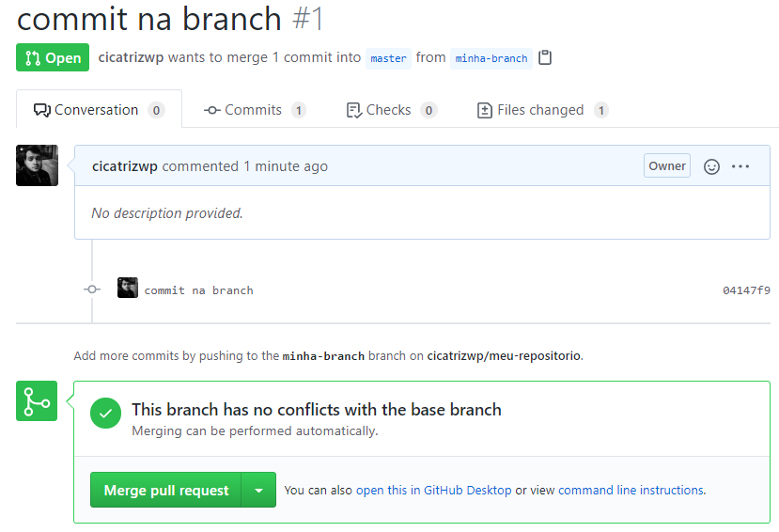Click the green Open status badge
Image resolution: width=779 pixels, height=532 pixels.
coord(53,57)
